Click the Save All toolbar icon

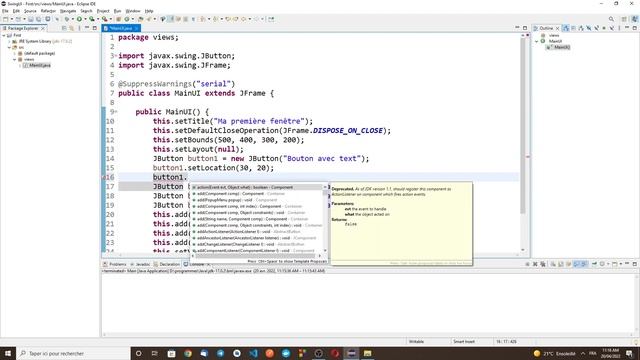pyautogui.click(x=38, y=19)
